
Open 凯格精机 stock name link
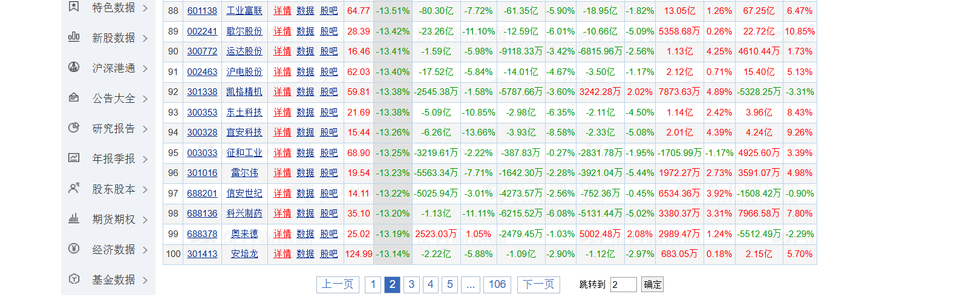click(244, 92)
